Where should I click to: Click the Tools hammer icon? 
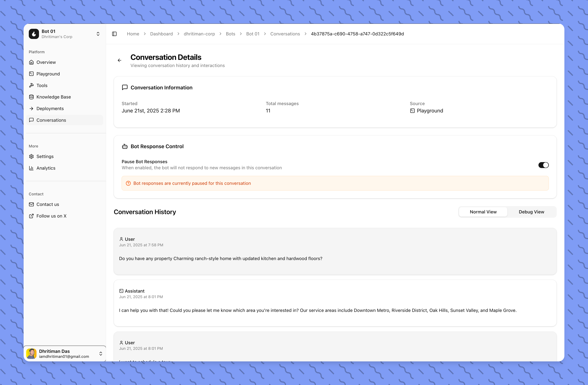tap(31, 85)
